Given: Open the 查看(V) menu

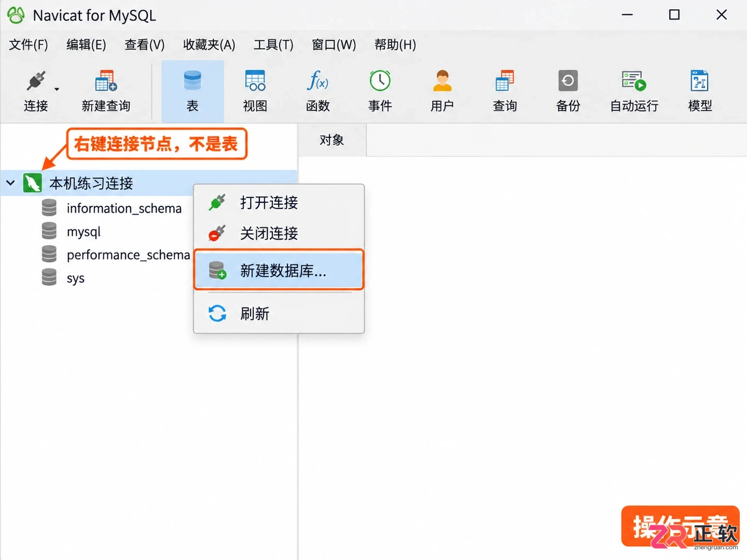Looking at the screenshot, I should (145, 45).
